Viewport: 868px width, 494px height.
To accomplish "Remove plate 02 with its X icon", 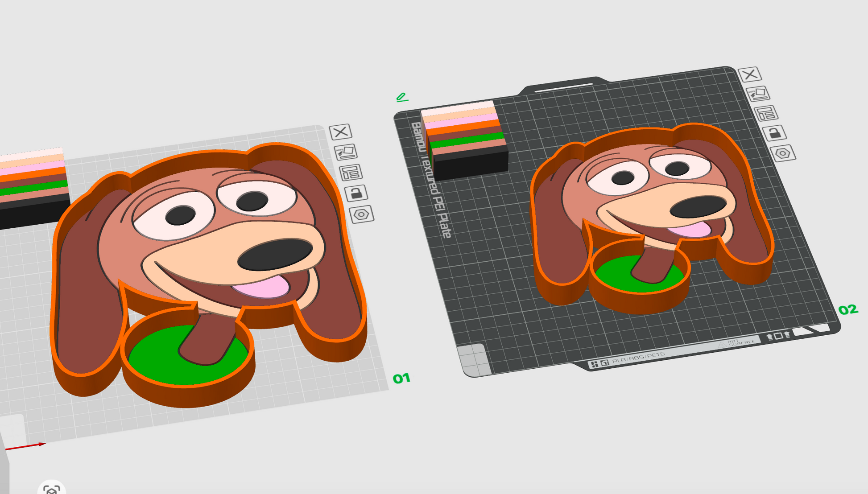I will point(750,74).
